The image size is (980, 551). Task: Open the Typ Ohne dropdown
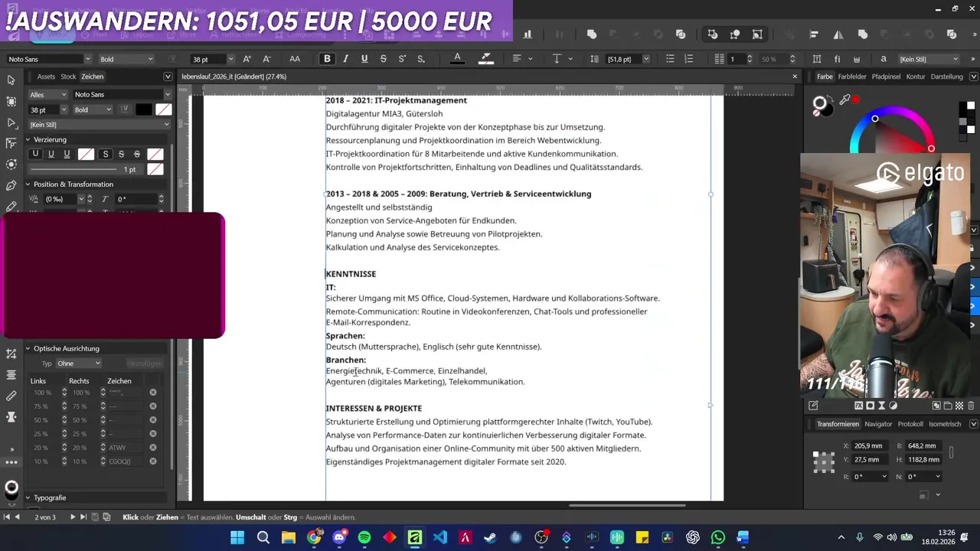point(78,364)
